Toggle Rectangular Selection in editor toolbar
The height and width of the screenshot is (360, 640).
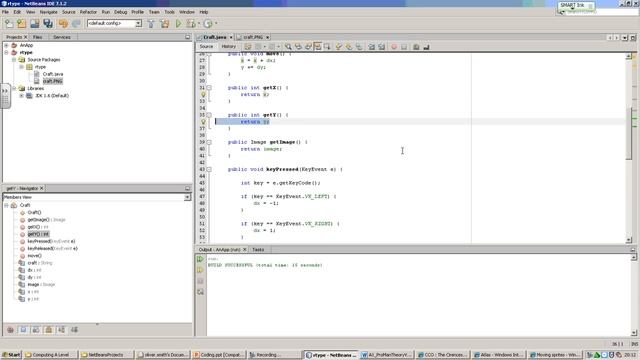pyautogui.click(x=327, y=47)
